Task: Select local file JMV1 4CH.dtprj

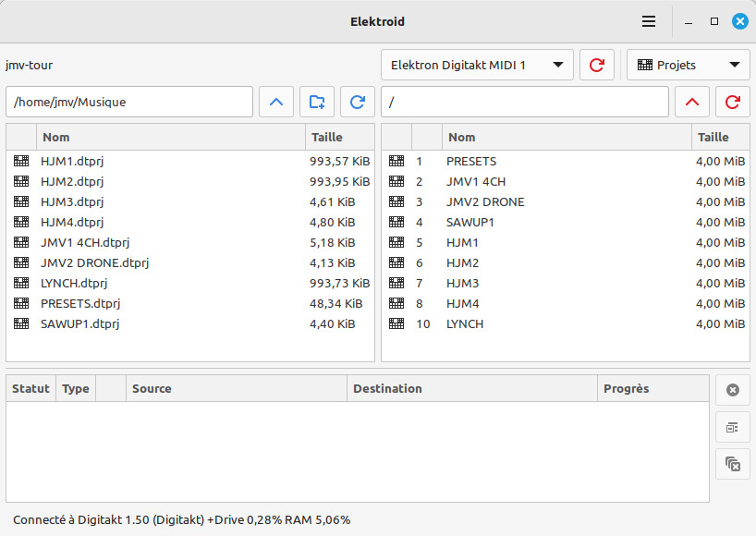Action: [x=190, y=242]
